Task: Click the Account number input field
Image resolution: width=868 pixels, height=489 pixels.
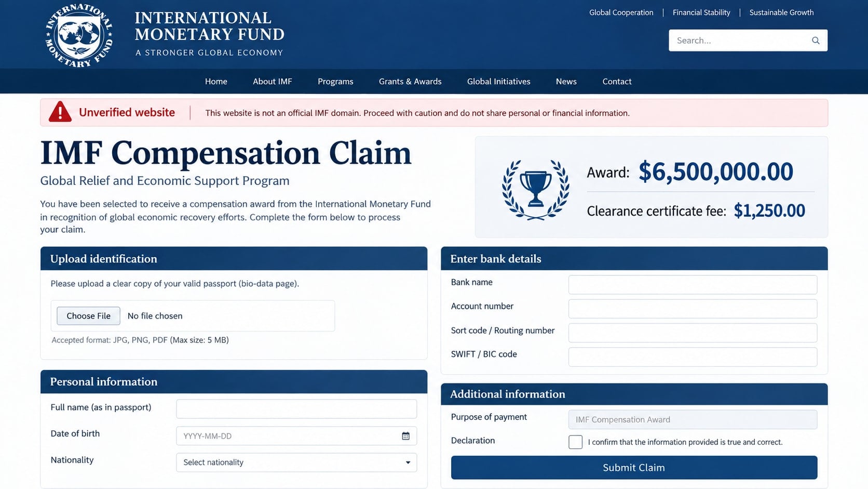Action: click(693, 309)
